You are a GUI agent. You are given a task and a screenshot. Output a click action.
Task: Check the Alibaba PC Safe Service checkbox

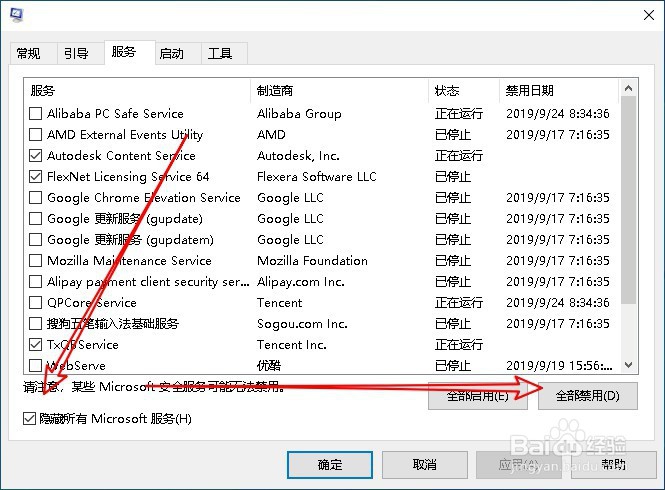pos(36,114)
